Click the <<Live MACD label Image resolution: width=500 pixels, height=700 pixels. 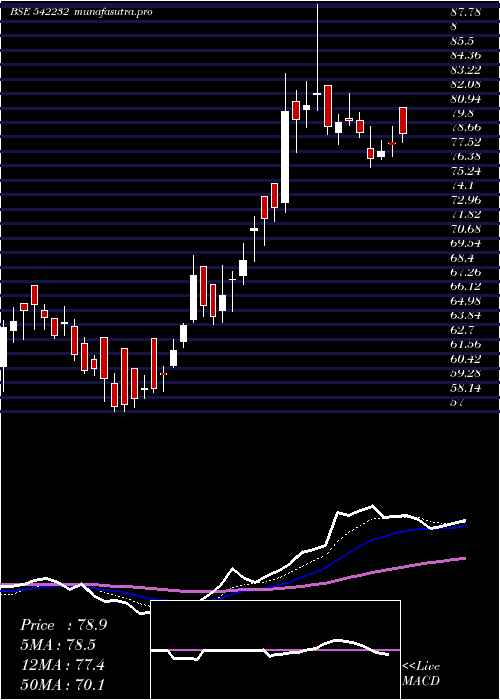[x=421, y=674]
